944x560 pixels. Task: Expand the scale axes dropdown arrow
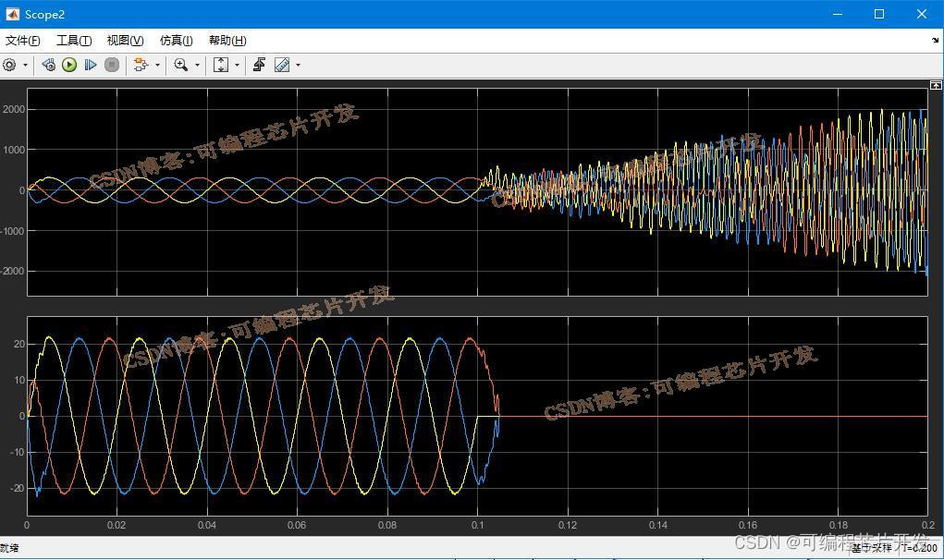[238, 65]
